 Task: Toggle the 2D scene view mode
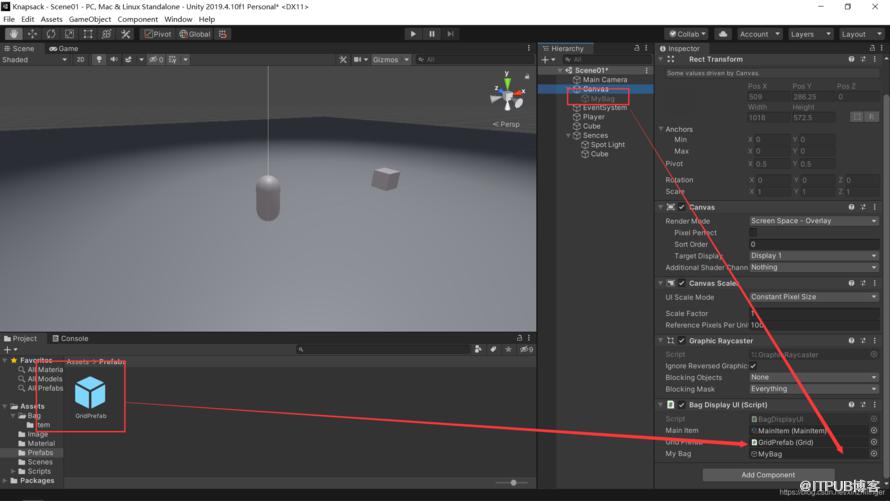81,60
